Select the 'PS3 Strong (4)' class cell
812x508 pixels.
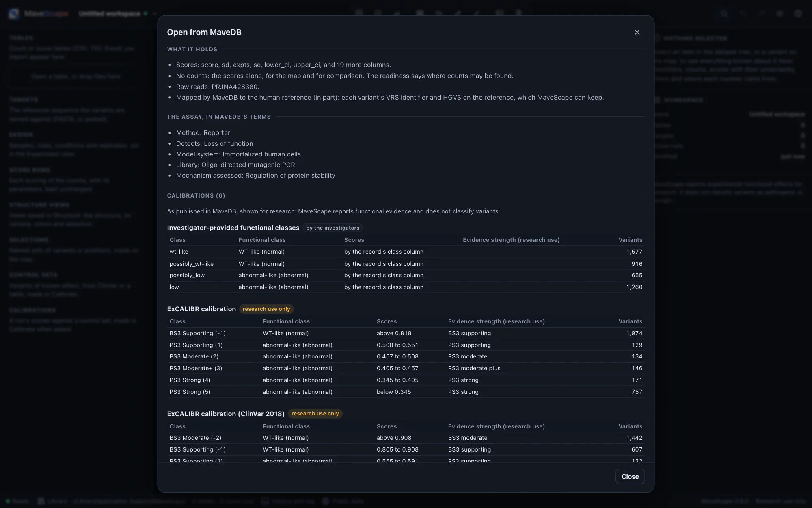[x=190, y=380]
